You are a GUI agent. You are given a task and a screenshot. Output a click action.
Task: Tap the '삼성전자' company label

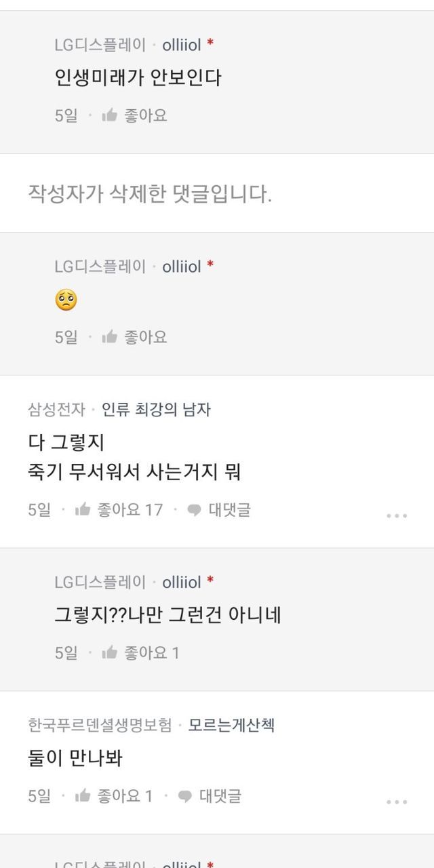[x=56, y=410]
